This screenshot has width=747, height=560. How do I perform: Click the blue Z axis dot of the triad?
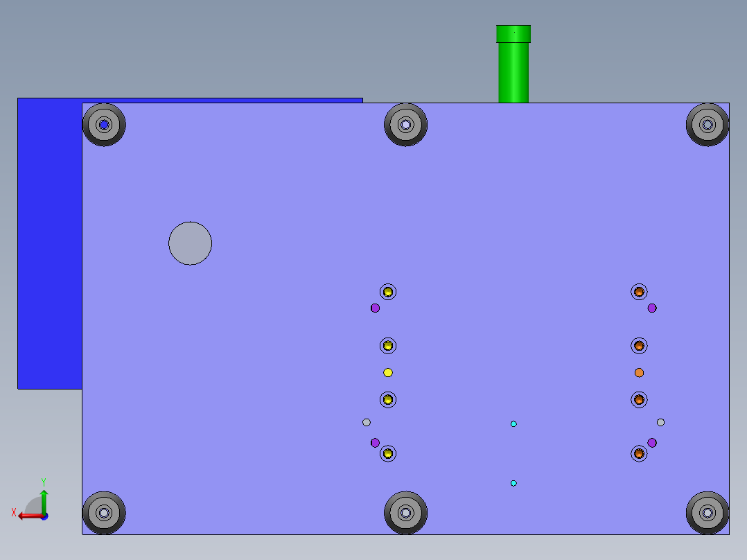click(44, 516)
